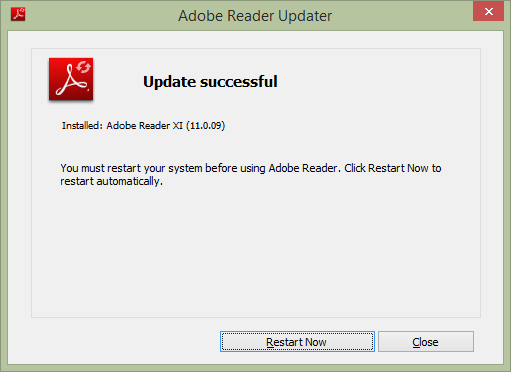
Task: Click the word "successful" in the heading
Action: coord(239,82)
